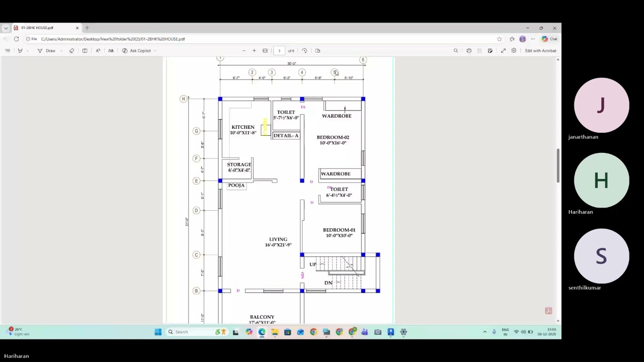Add this page to favorites
The width and height of the screenshot is (644, 362).
[500, 39]
